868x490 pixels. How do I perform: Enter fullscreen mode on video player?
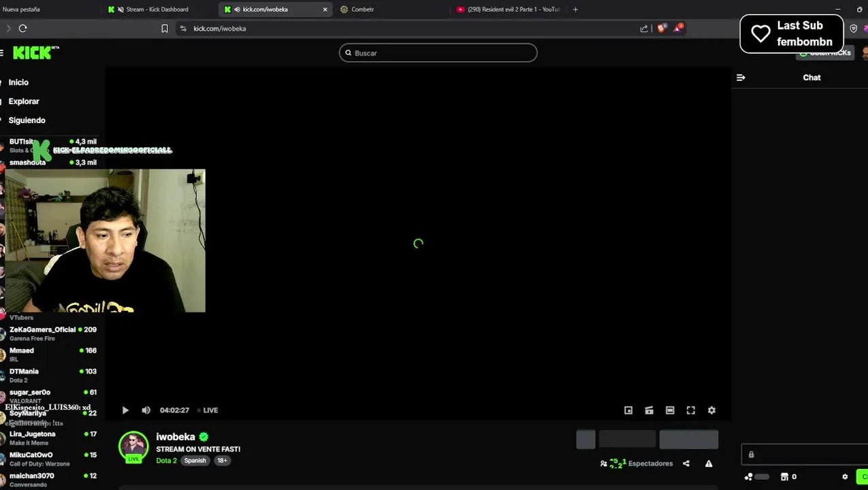(690, 410)
